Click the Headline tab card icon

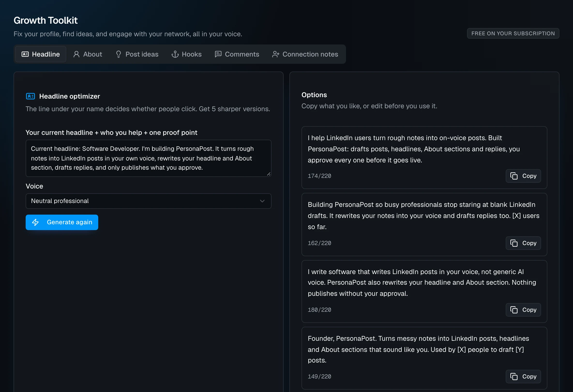(25, 54)
